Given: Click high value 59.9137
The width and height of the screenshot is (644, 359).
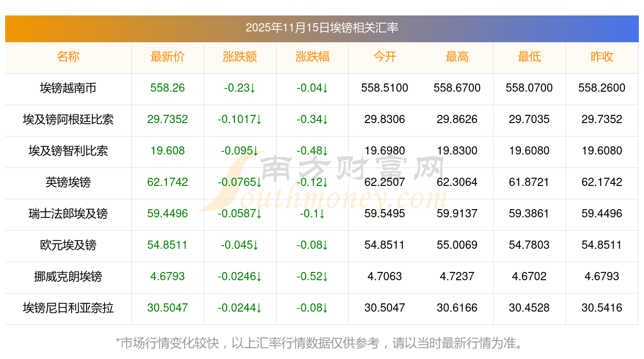Looking at the screenshot, I should point(457,214).
